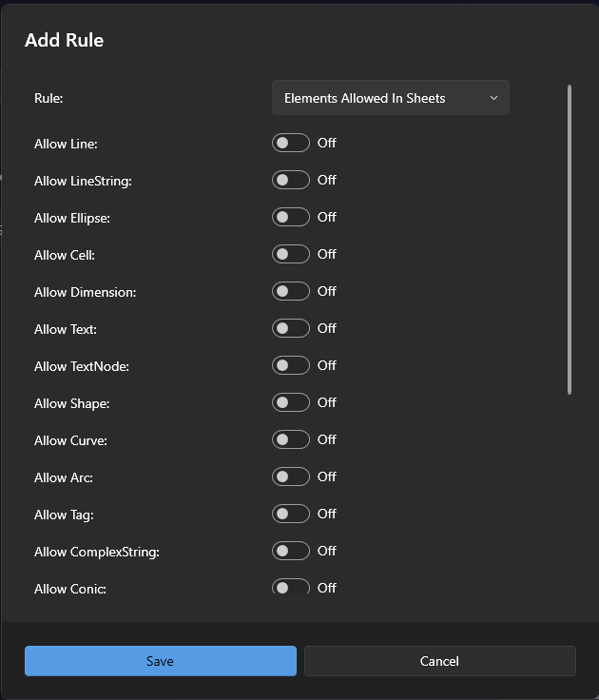Select the Elements Allowed In Sheets text
Screen dimensions: 599x700
pos(364,98)
